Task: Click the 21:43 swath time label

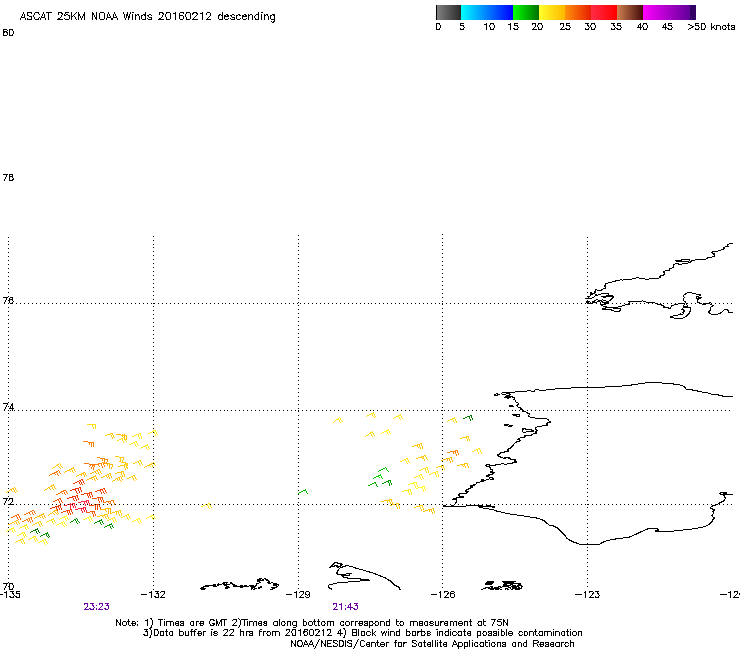Action: tap(345, 607)
